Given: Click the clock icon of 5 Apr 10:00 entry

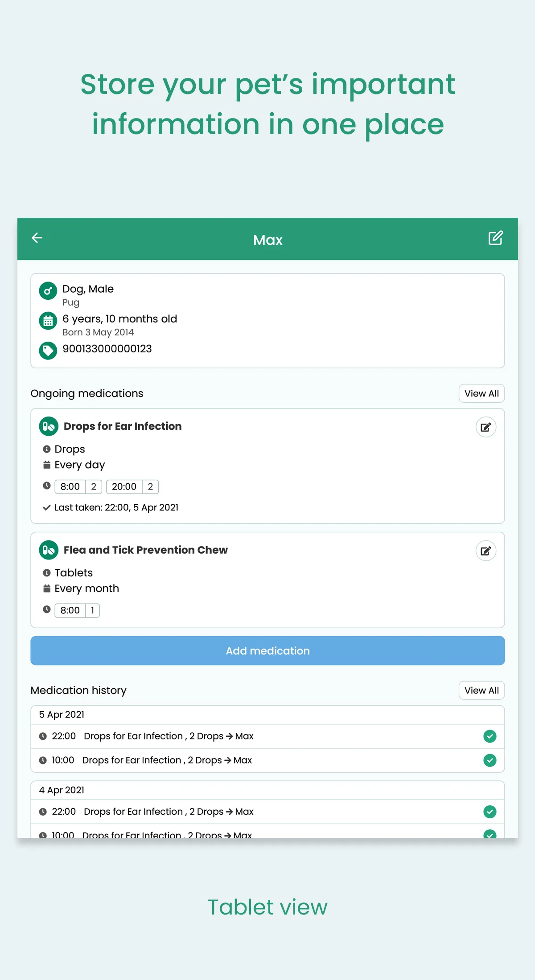Looking at the screenshot, I should (43, 760).
